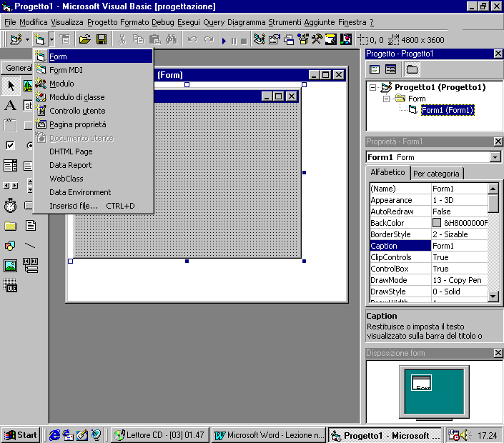Choose Controllo utente menu entry

93,111
